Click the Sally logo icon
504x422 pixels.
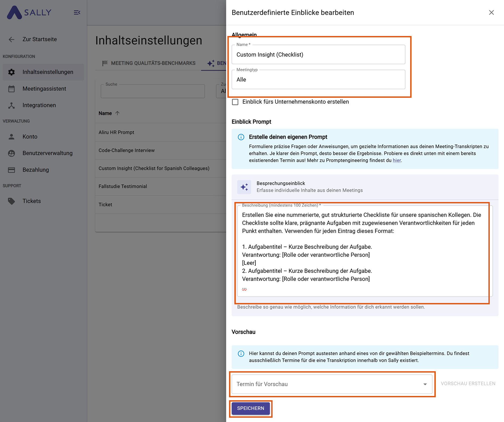14,13
